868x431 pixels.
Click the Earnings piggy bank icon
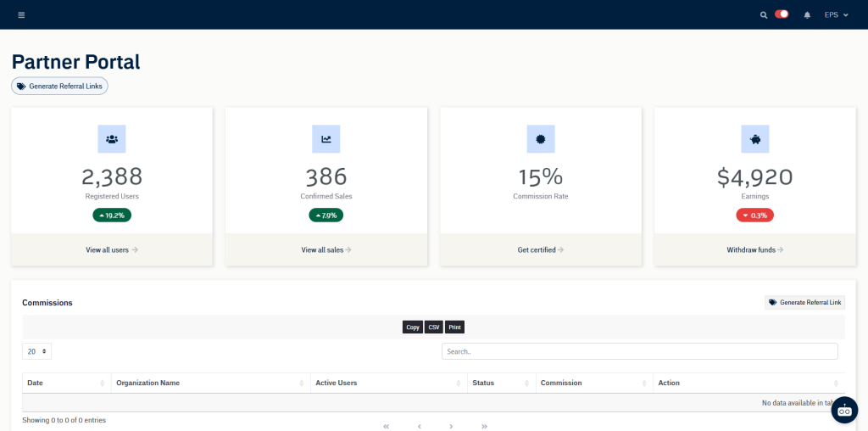click(755, 139)
